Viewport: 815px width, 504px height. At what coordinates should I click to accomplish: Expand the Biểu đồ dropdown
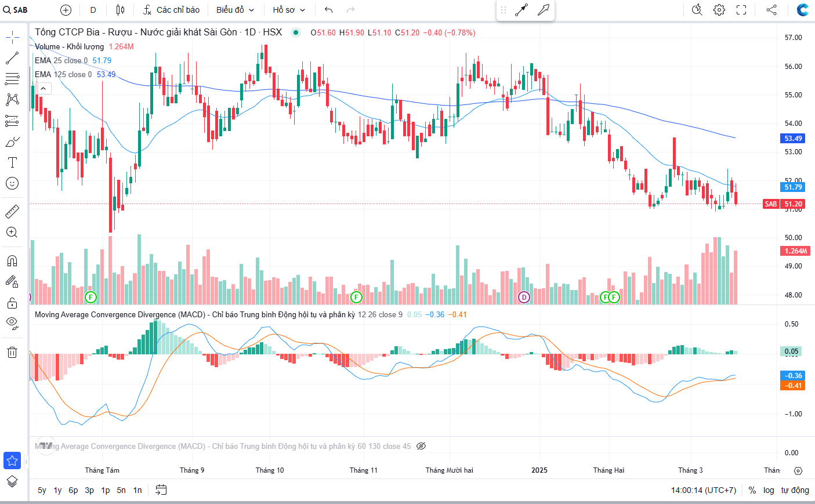(235, 10)
